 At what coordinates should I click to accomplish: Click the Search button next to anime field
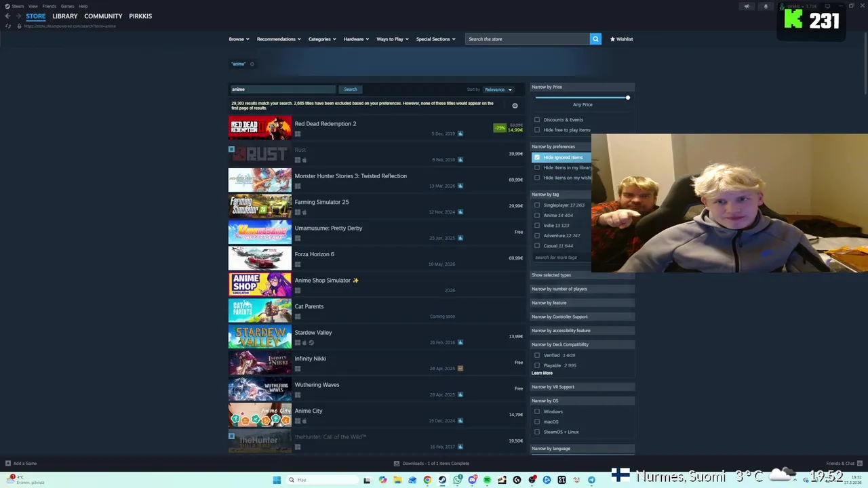tap(351, 89)
